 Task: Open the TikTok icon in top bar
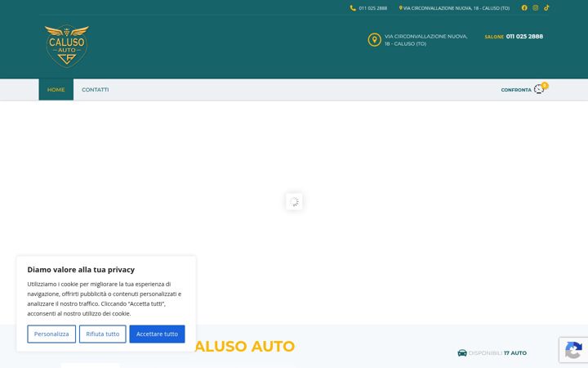[546, 7]
